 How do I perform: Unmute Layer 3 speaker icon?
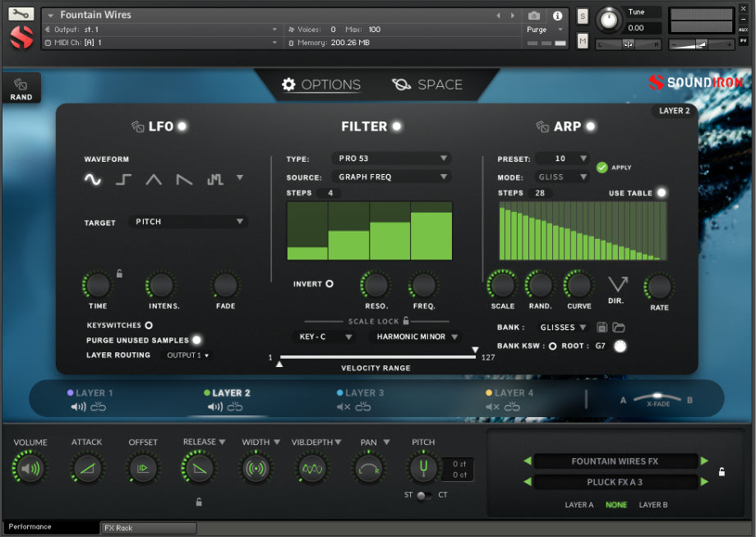[x=343, y=407]
